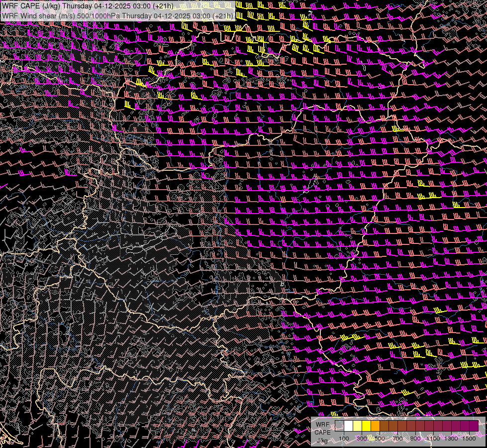Click the legend value 100
The image size is (487, 448).
(344, 439)
